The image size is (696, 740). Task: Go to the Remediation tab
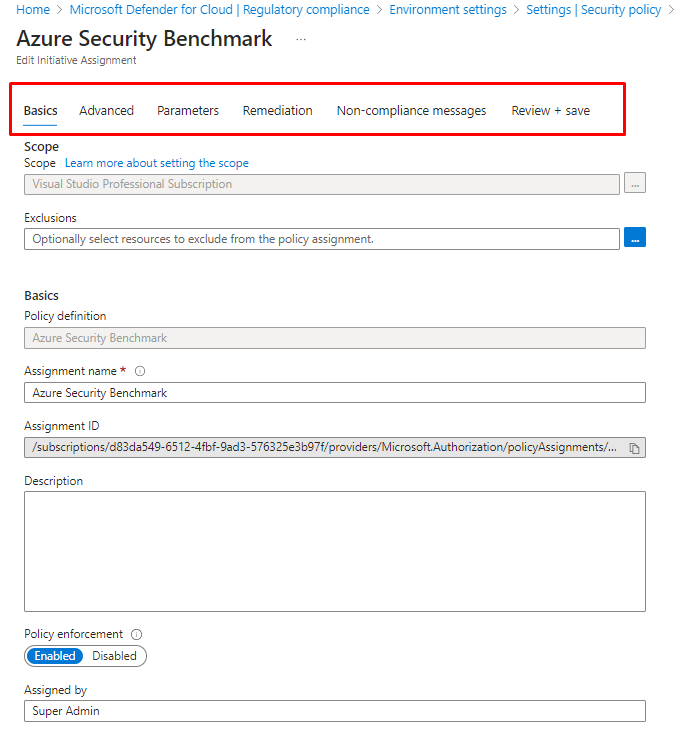(x=277, y=111)
